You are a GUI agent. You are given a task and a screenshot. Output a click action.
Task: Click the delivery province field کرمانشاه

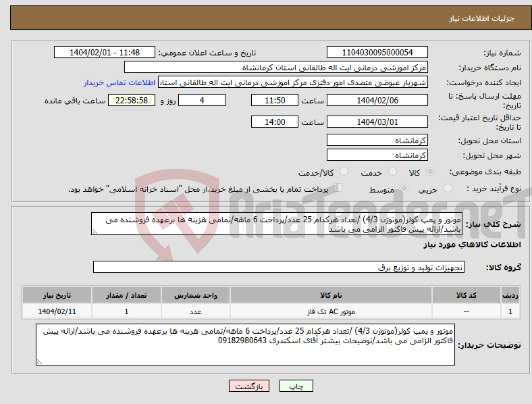click(x=377, y=140)
